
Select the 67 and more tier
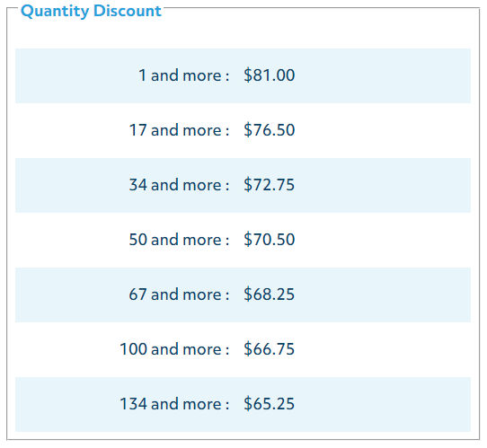click(179, 294)
